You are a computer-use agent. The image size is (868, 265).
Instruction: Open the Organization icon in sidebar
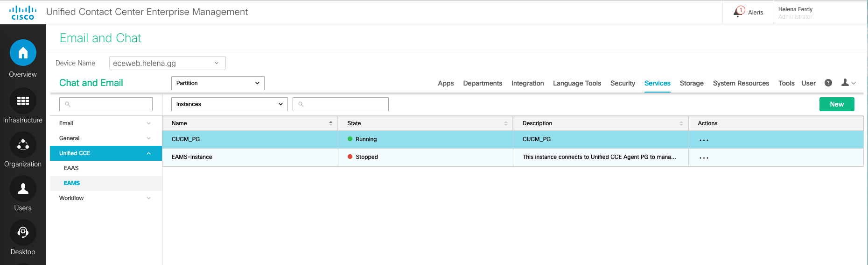(23, 145)
